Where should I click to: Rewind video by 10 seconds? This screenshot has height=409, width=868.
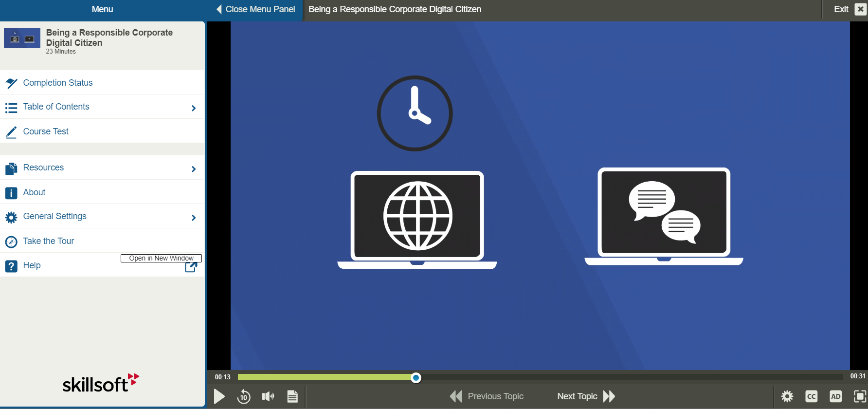coord(244,396)
